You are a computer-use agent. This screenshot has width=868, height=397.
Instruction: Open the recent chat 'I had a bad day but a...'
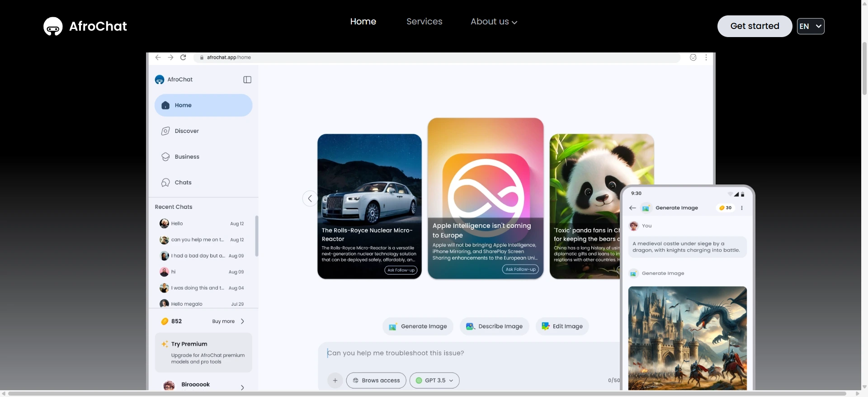click(202, 256)
